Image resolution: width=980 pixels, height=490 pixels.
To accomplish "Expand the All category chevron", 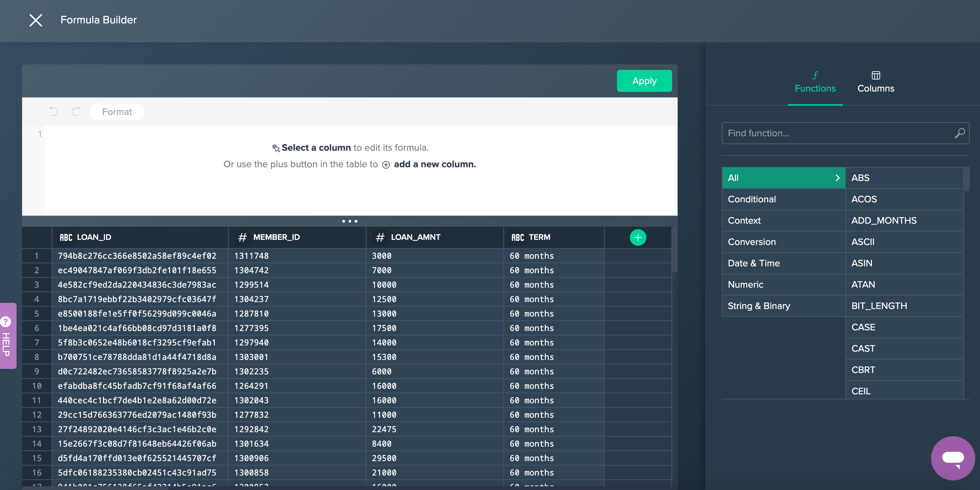I will click(x=837, y=178).
